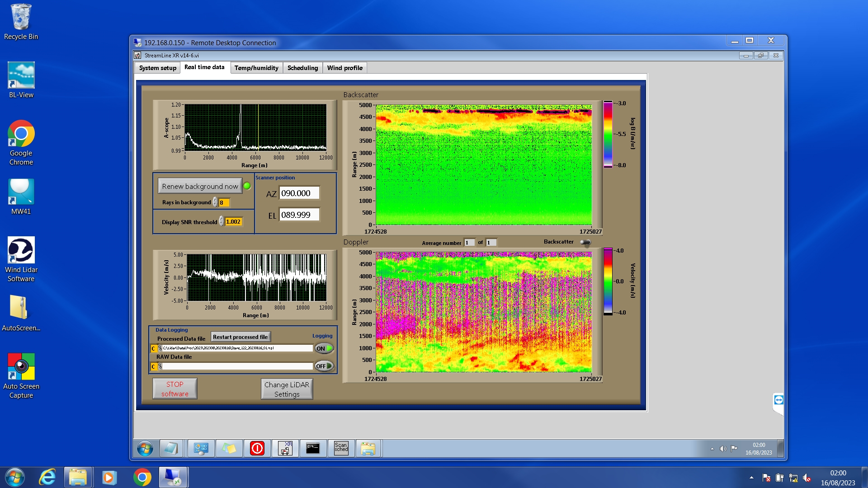This screenshot has height=488, width=868.
Task: Click the Doppler velocity color scale bar
Action: (608, 281)
